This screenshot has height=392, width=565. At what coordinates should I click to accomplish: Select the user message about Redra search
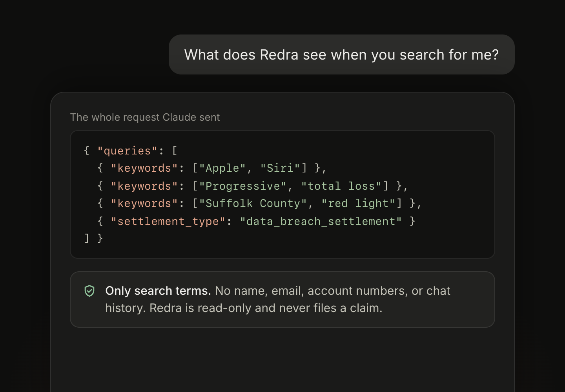click(x=341, y=54)
